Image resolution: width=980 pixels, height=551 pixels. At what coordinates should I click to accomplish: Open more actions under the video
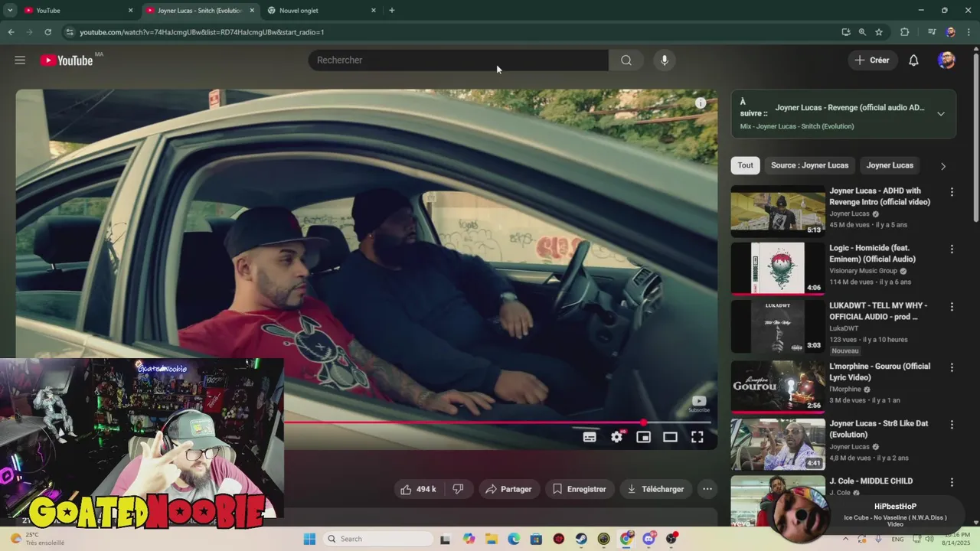pyautogui.click(x=707, y=489)
